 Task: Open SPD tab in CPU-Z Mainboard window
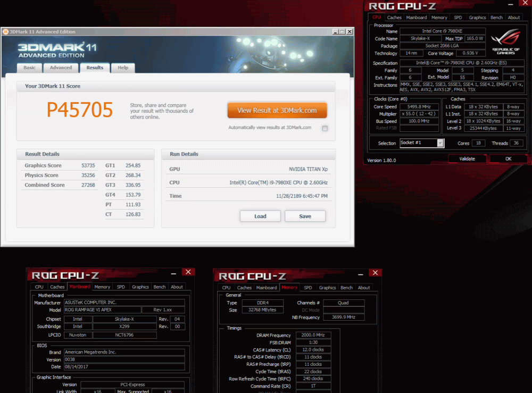tap(121, 287)
